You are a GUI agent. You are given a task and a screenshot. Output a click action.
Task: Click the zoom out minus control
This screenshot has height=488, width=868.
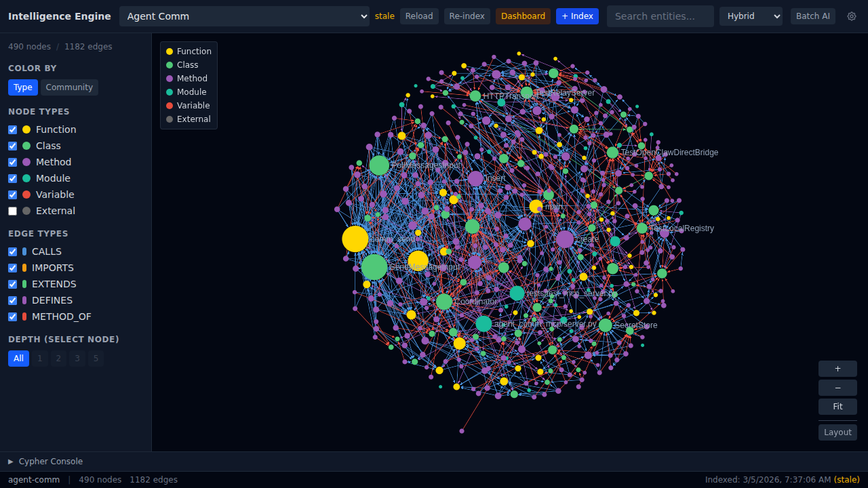837,387
